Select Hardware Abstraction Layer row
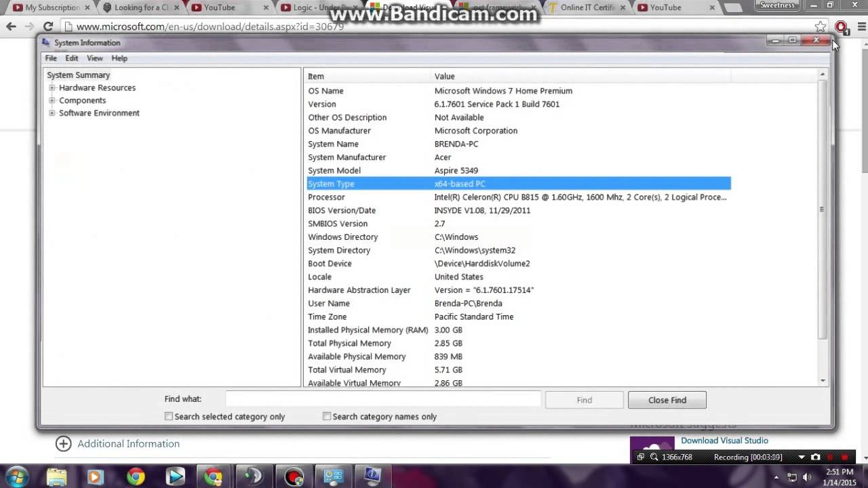The width and height of the screenshot is (868, 488). (518, 290)
